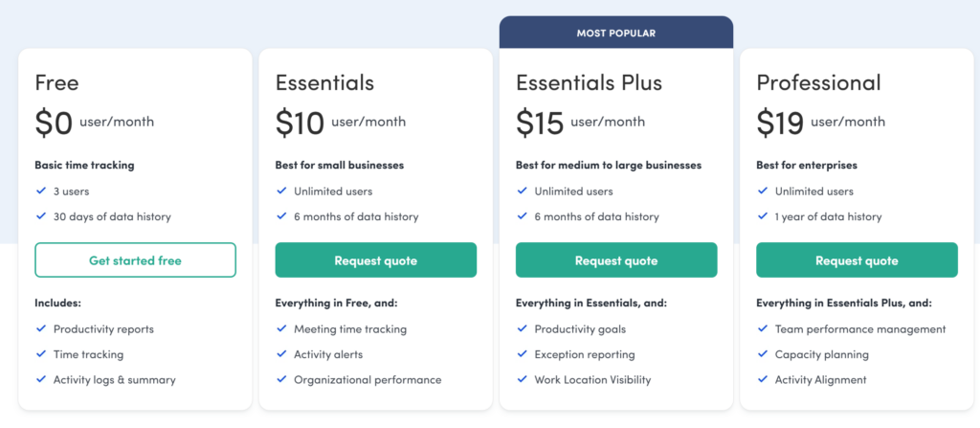The width and height of the screenshot is (980, 428).
Task: Request a quote for Professional plan
Action: pyautogui.click(x=856, y=260)
